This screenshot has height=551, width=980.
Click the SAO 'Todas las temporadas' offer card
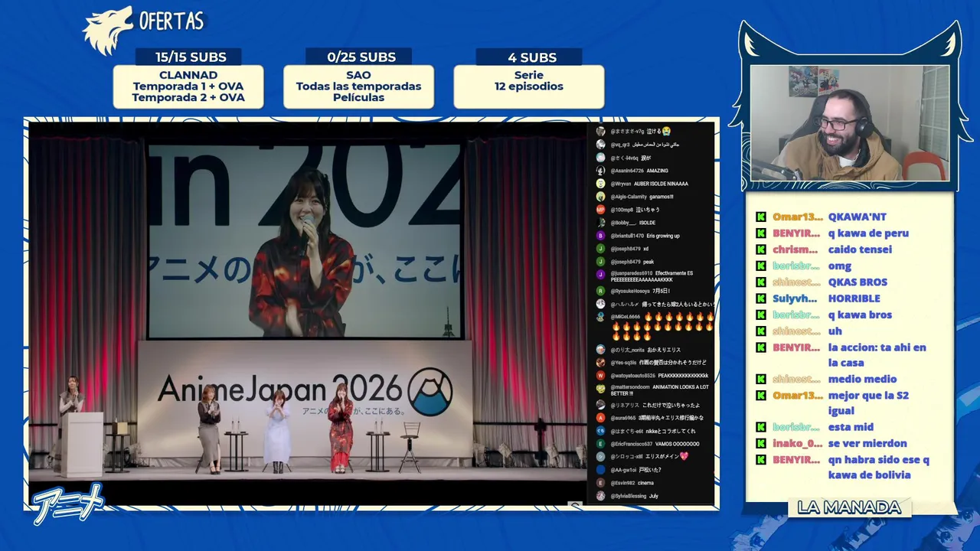point(358,86)
